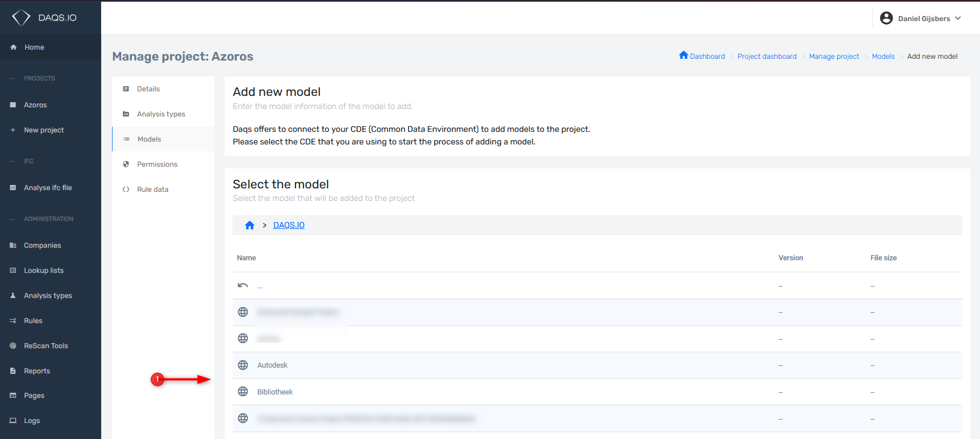Open Lookup lists menu item
The height and width of the screenshot is (439, 980).
pyautogui.click(x=50, y=271)
